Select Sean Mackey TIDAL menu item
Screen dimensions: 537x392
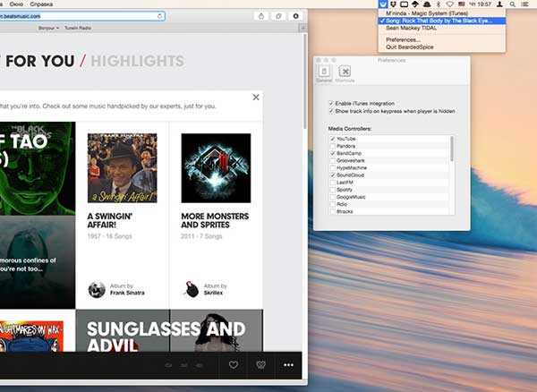pyautogui.click(x=442, y=28)
